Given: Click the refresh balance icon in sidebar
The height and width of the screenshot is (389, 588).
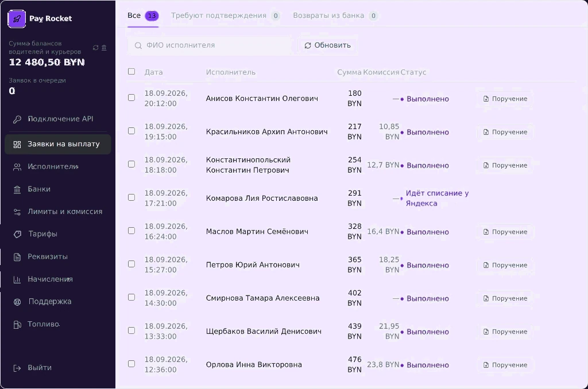Looking at the screenshot, I should (x=96, y=48).
